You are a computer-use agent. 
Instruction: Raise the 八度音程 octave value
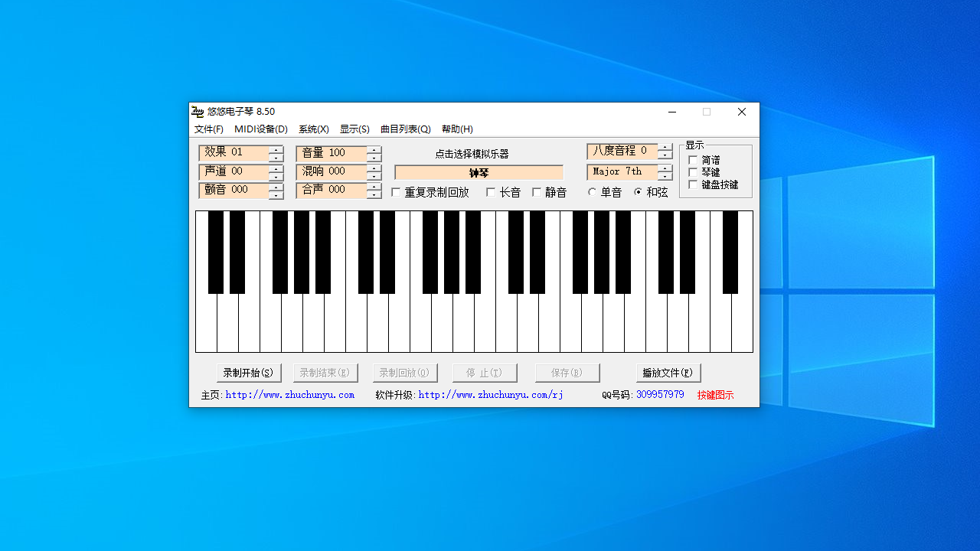pyautogui.click(x=664, y=148)
